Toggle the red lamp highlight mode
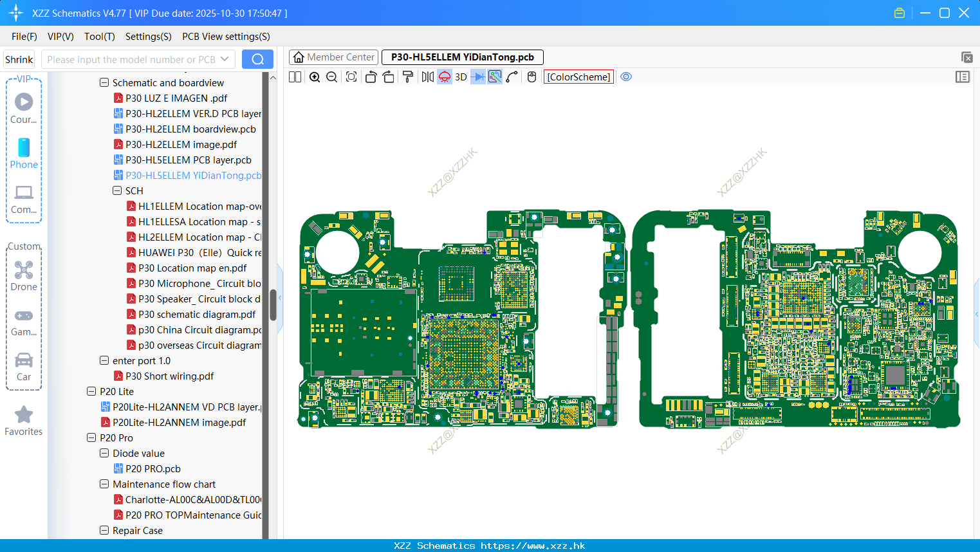Image resolution: width=980 pixels, height=552 pixels. click(445, 77)
